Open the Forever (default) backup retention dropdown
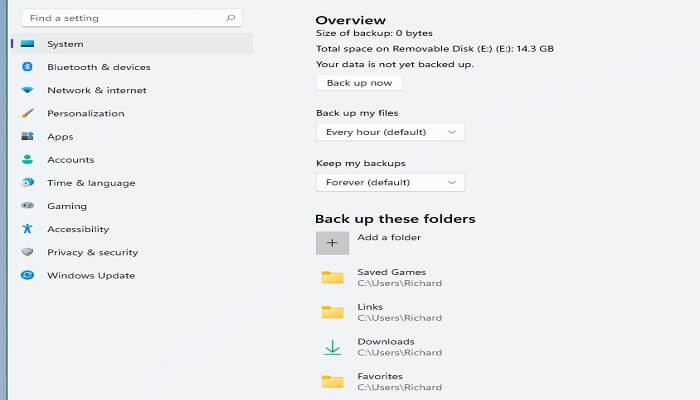This screenshot has height=400, width=700. pyautogui.click(x=390, y=182)
